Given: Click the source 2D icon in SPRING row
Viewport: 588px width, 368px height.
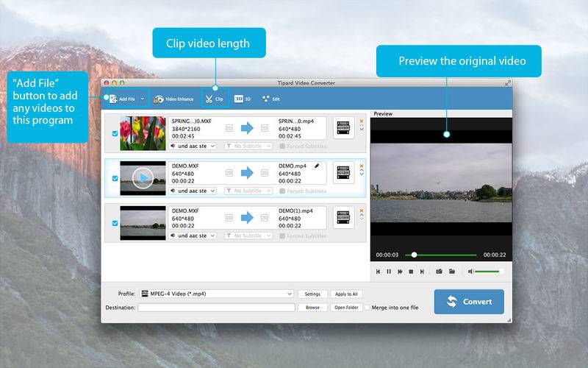Looking at the screenshot, I should click(x=229, y=128).
